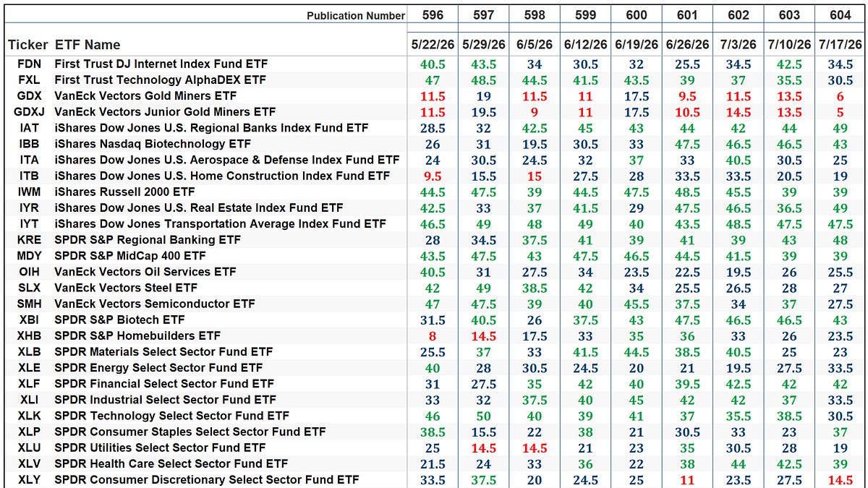Click the MDY ticker cell
Screen dimensions: 868x488
28,256
